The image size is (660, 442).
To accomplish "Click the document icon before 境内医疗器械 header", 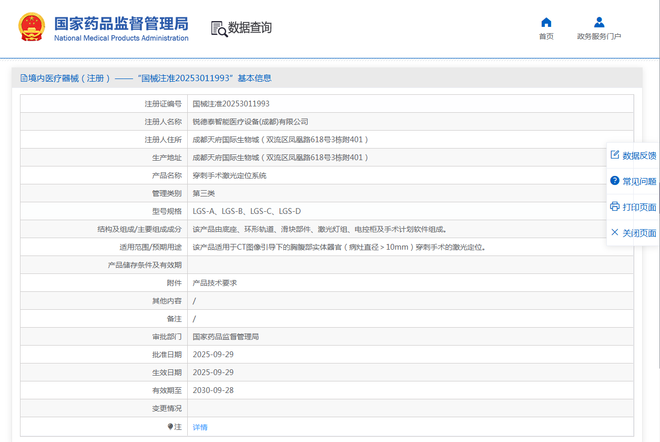I will click(x=22, y=78).
